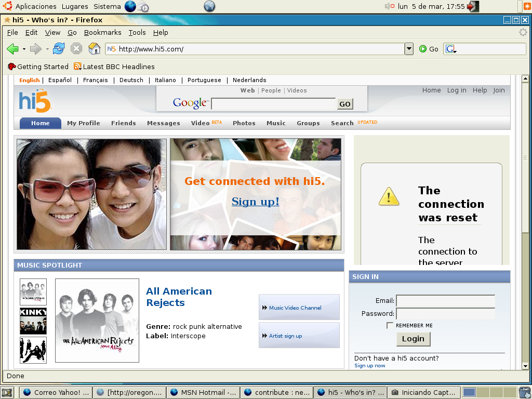Click the All American Rejects artist title
532x399 pixels.
[179, 297]
